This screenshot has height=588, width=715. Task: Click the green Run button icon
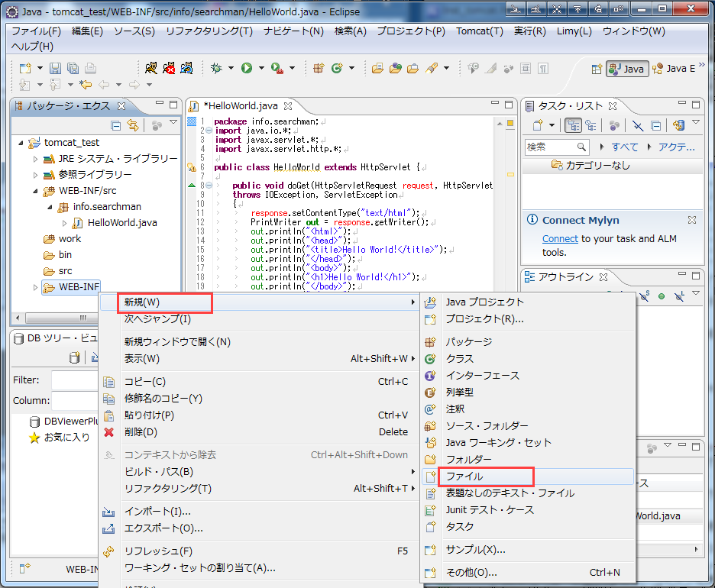tap(247, 69)
